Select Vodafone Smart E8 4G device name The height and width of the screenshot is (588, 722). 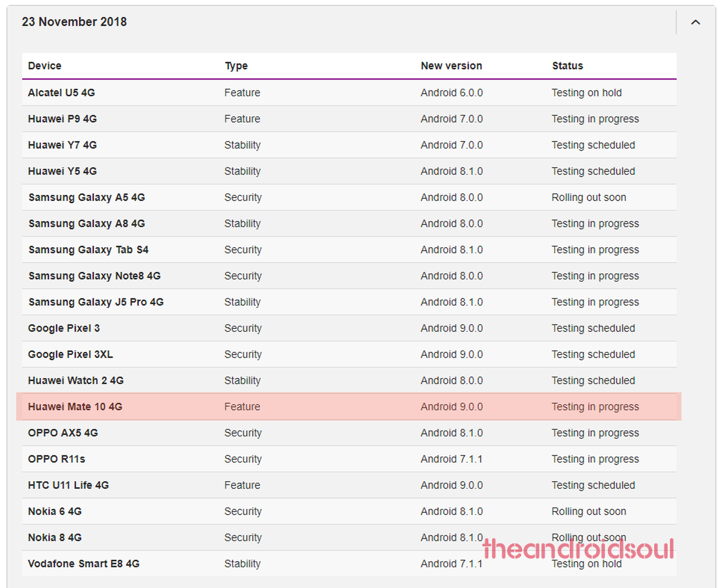pos(84,564)
